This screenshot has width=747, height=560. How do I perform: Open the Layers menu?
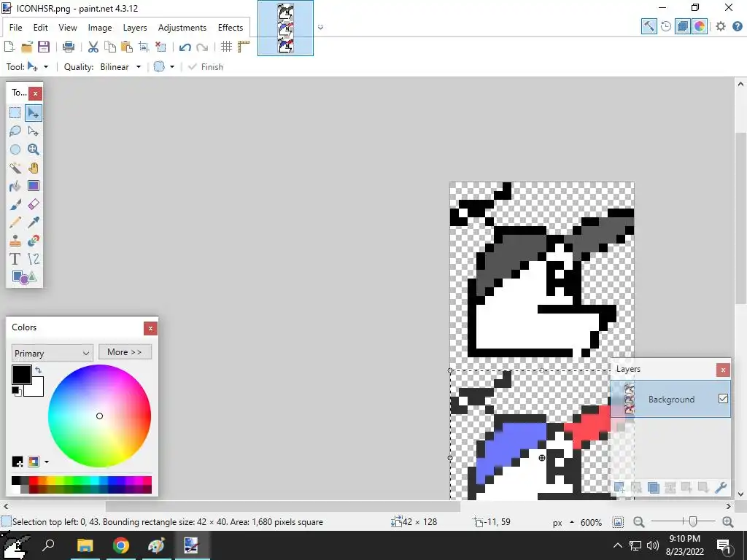click(x=135, y=28)
